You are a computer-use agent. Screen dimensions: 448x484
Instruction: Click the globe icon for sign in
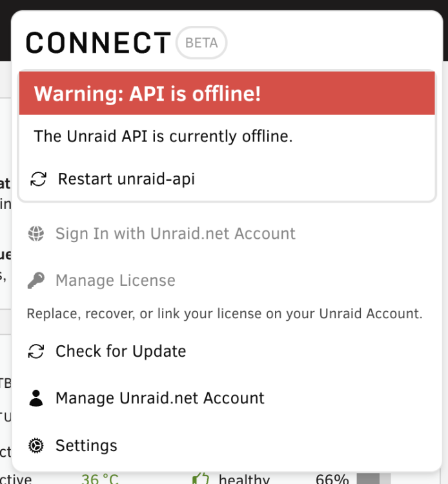tap(36, 234)
